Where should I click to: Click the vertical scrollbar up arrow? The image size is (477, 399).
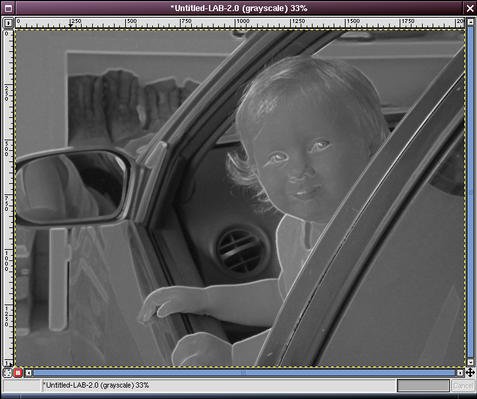pos(470,22)
